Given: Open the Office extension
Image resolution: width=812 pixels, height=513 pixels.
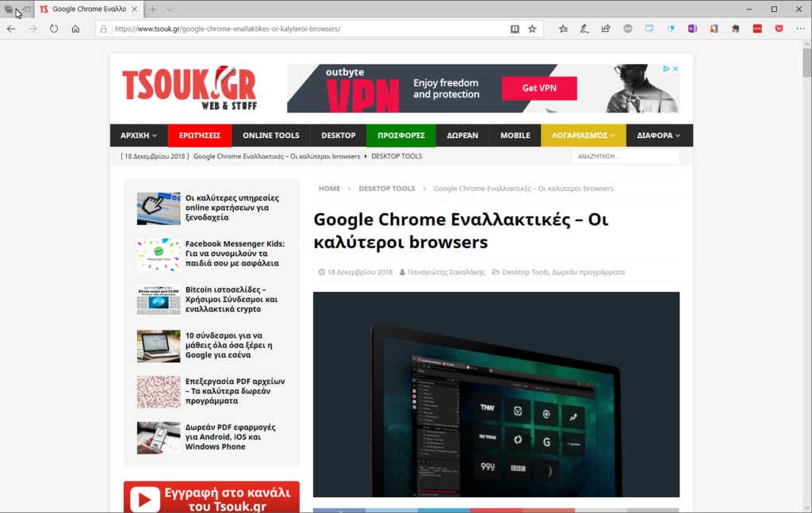Looking at the screenshot, I should (x=714, y=29).
